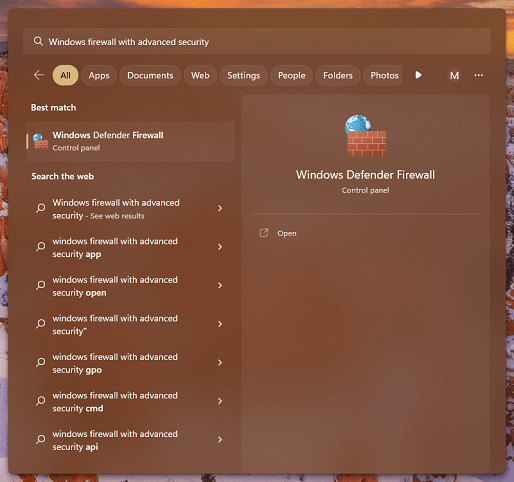Click the search text input field
Screen dimensions: 514x482
[257, 41]
